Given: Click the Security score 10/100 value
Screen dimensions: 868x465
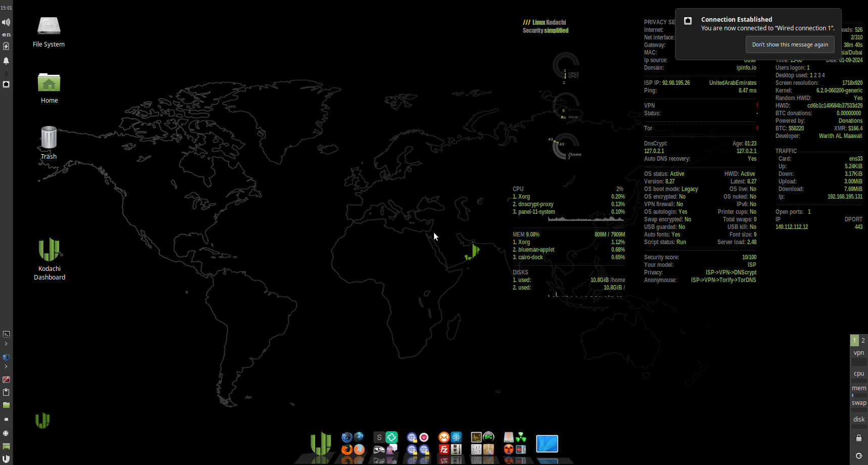Looking at the screenshot, I should 749,257.
